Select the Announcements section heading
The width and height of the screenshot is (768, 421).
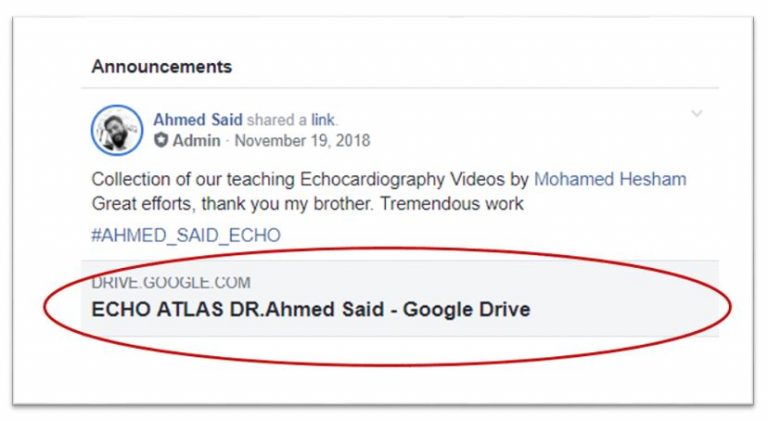162,67
